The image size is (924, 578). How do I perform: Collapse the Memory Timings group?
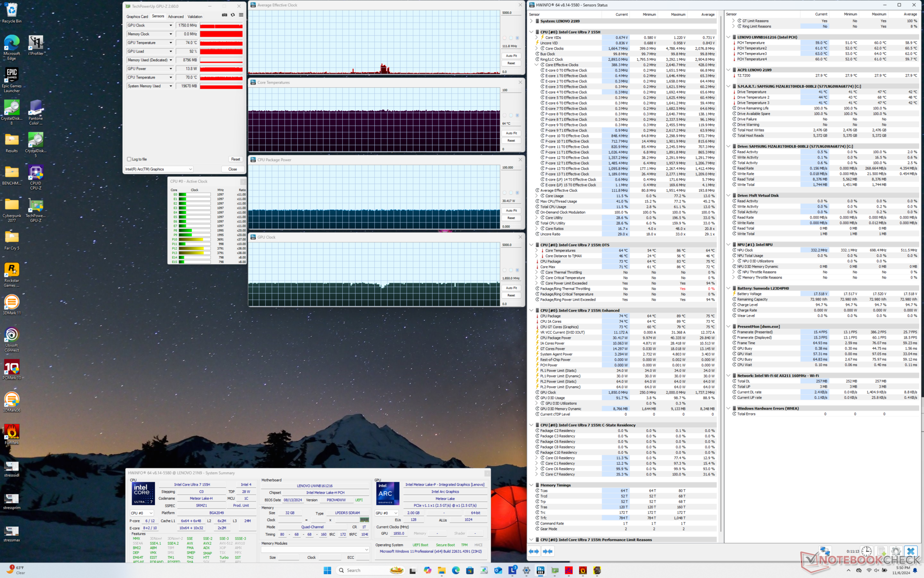[531, 485]
